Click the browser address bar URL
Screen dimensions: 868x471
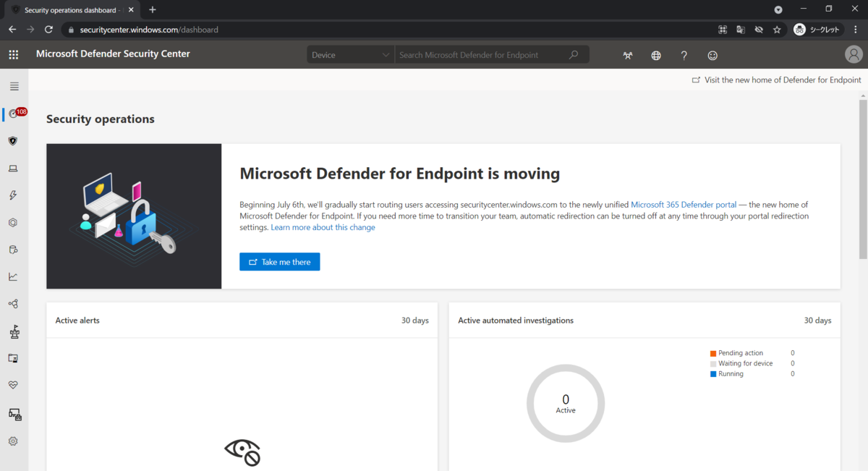pyautogui.click(x=148, y=30)
